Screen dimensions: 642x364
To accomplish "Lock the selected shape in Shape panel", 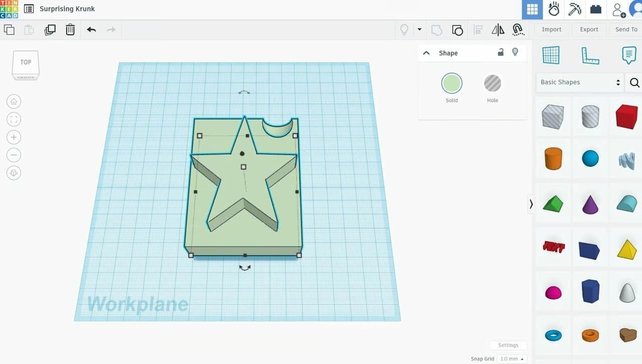I will coord(500,52).
